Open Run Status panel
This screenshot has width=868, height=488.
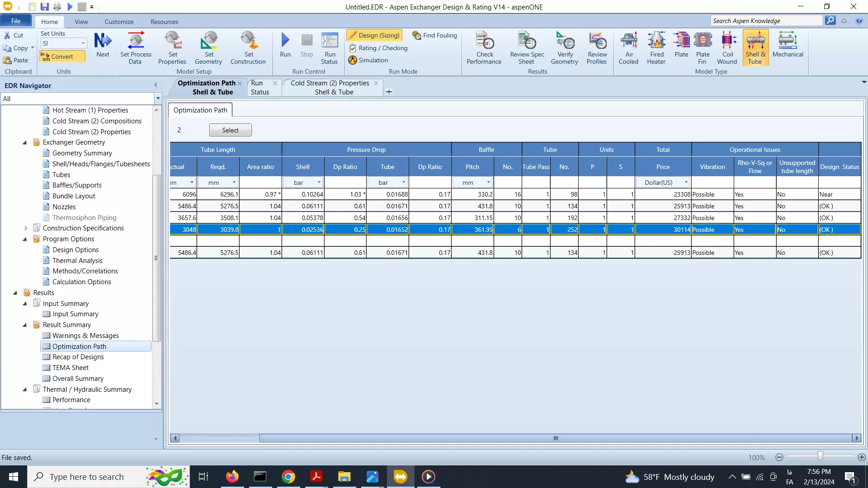click(x=330, y=48)
